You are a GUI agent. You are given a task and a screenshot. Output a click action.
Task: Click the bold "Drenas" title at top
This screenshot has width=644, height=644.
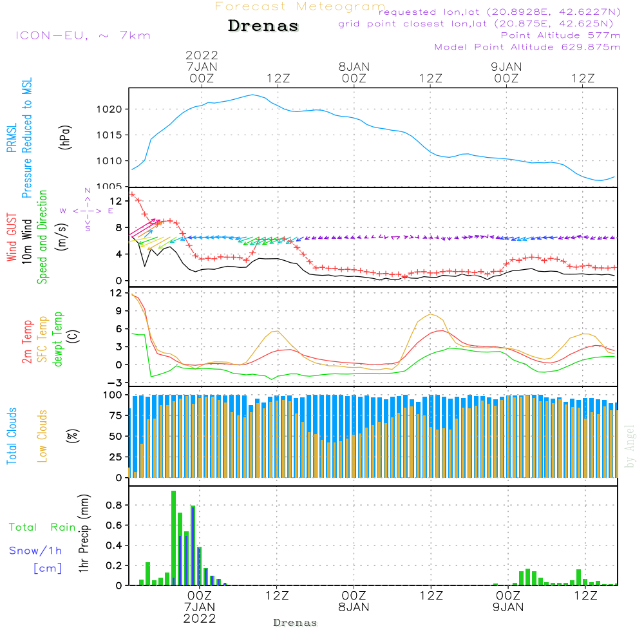(263, 26)
